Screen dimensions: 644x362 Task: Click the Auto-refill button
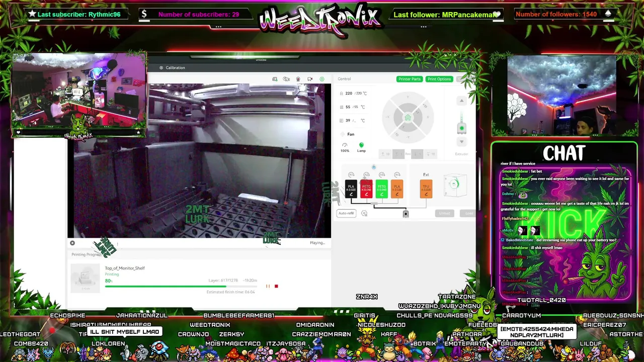[x=346, y=213]
